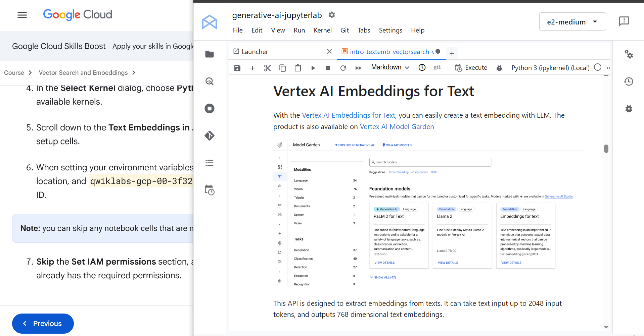Open the e2-medium machine type dropdown

[x=572, y=21]
